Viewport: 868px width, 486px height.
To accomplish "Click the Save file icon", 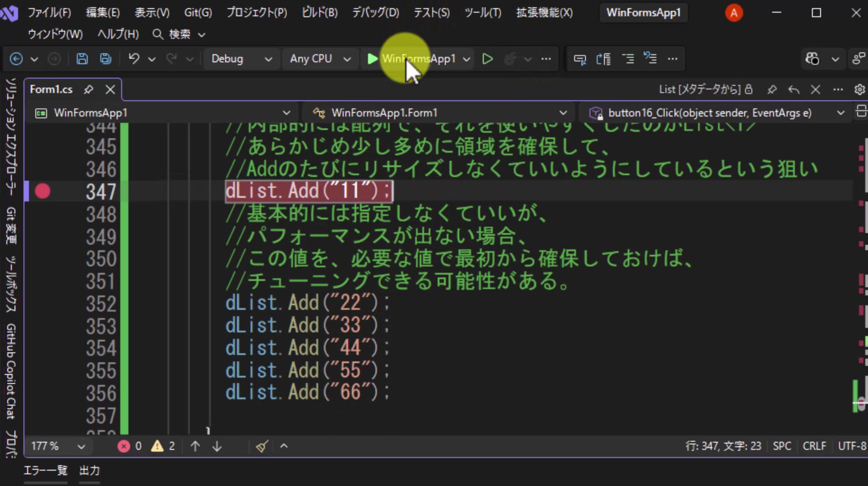I will [x=82, y=59].
